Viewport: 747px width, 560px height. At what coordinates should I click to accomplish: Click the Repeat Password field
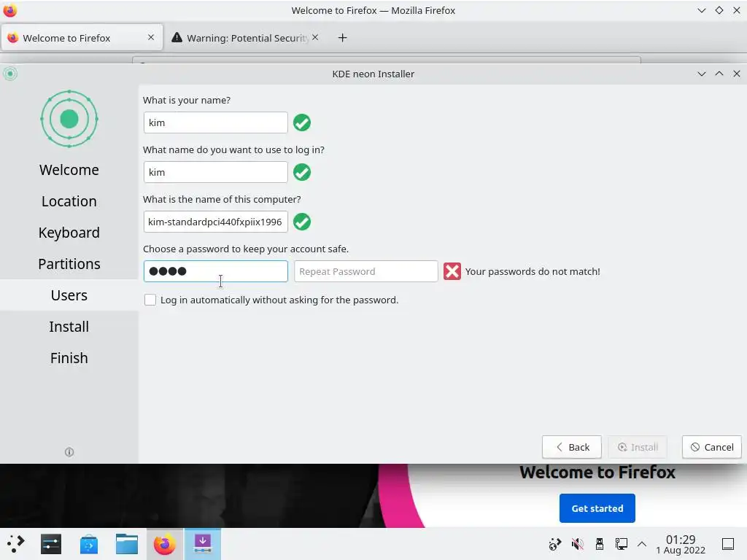pos(366,271)
